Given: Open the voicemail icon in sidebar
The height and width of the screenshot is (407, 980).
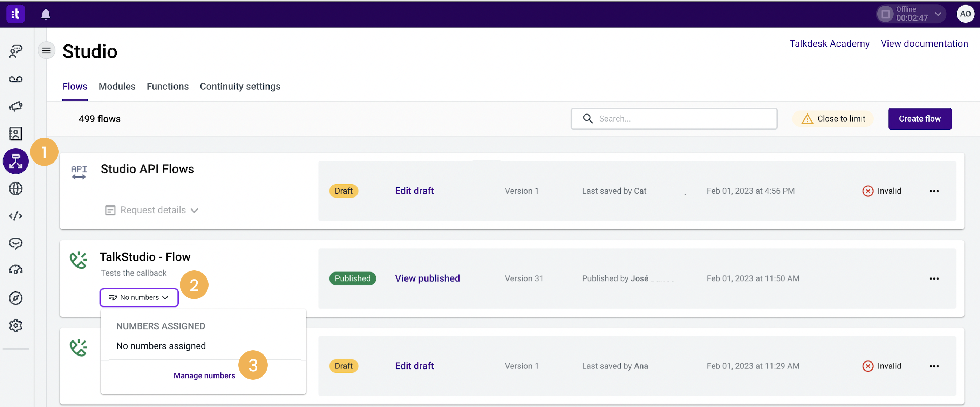Looking at the screenshot, I should click(x=16, y=79).
